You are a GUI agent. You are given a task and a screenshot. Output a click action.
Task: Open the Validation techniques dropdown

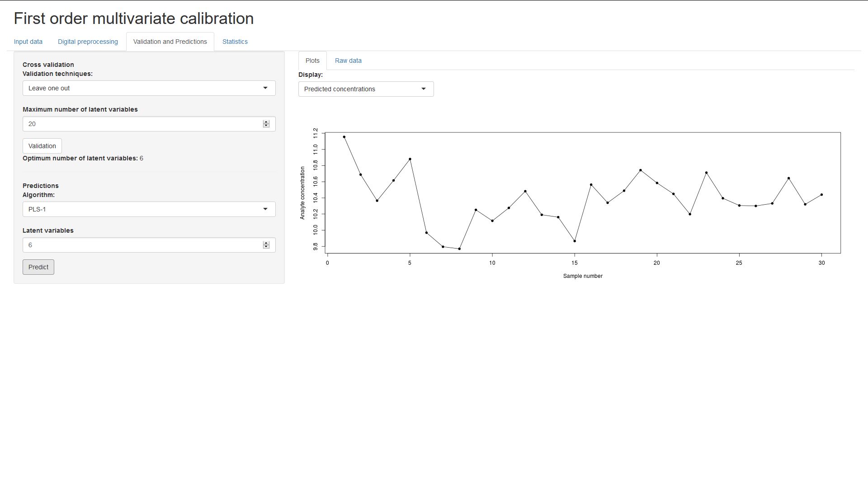[x=149, y=88]
